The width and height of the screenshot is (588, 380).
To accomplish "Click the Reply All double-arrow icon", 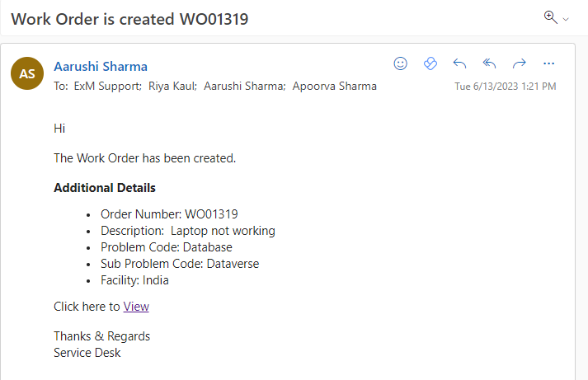I will click(489, 63).
